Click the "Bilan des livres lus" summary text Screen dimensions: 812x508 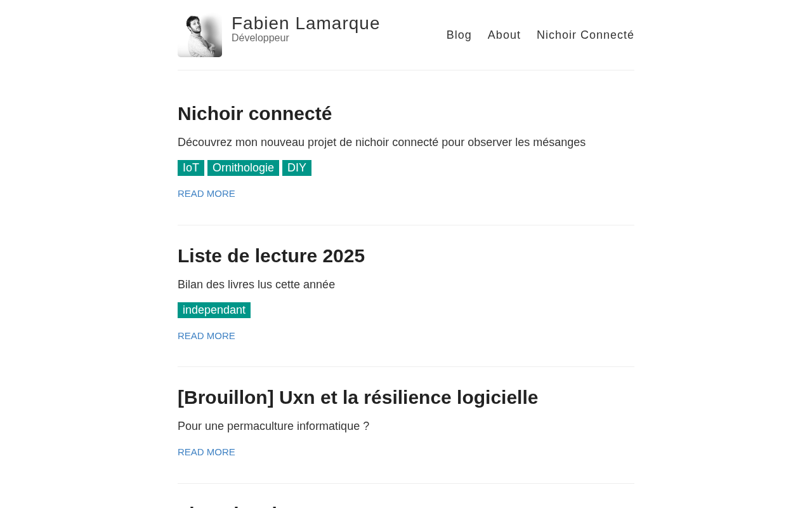pos(256,284)
